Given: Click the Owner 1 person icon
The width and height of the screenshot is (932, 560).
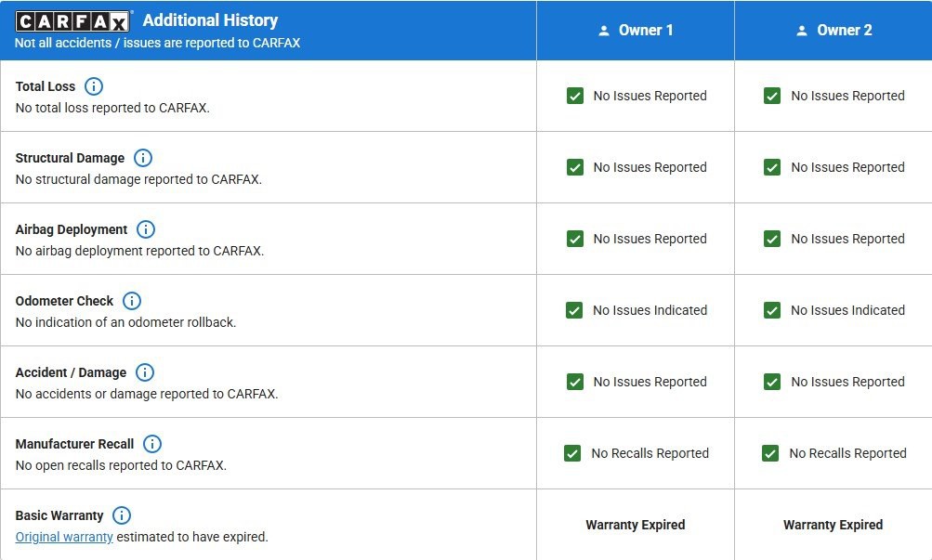Looking at the screenshot, I should click(604, 31).
